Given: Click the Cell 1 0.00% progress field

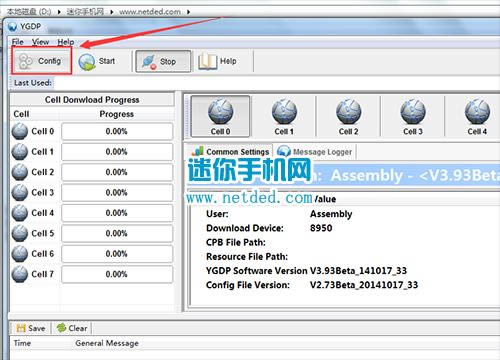Looking at the screenshot, I should pyautogui.click(x=117, y=152).
